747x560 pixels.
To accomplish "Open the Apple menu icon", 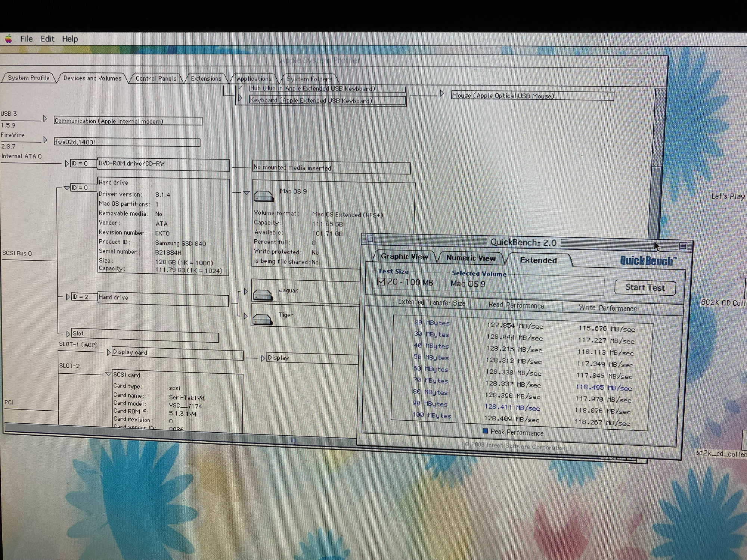I will coord(8,38).
